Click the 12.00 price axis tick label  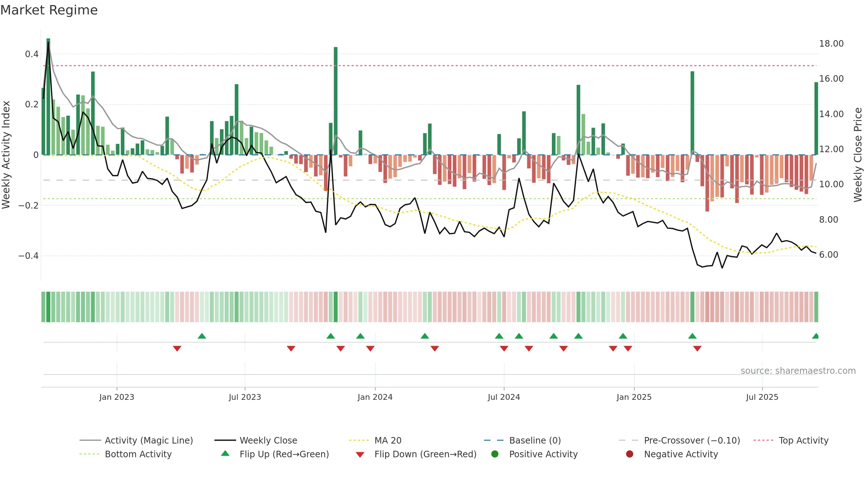coord(831,149)
